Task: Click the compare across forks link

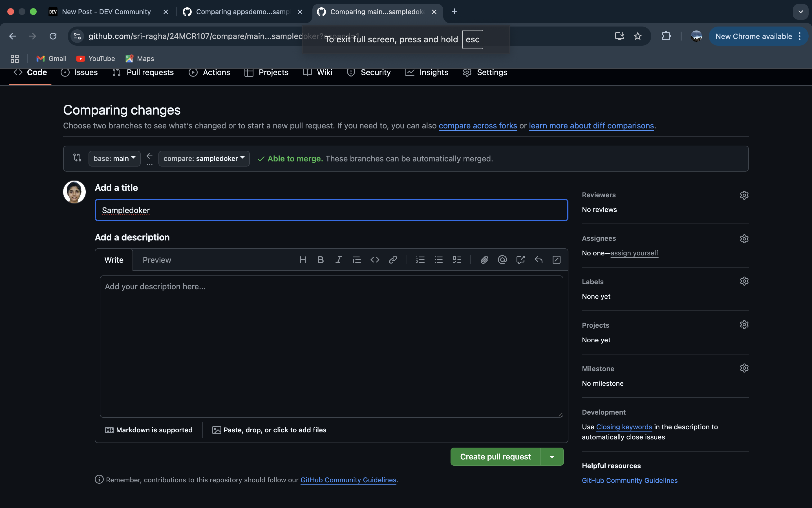Action: (x=478, y=126)
